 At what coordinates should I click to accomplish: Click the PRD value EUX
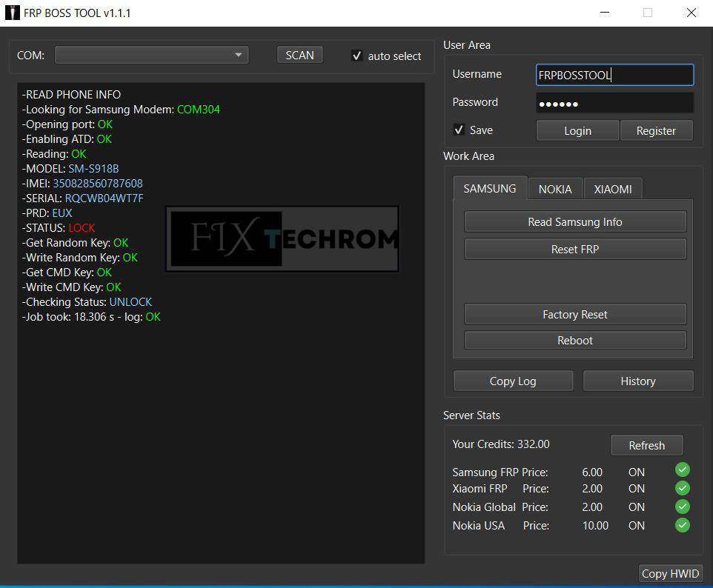pyautogui.click(x=62, y=213)
